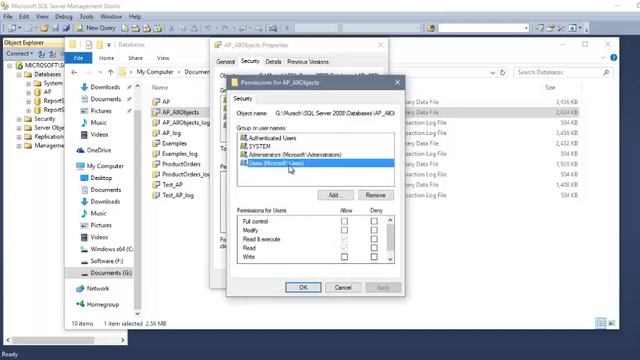This screenshot has height=360, width=640.
Task: Open the address bar history dropdown
Action: pos(493,72)
